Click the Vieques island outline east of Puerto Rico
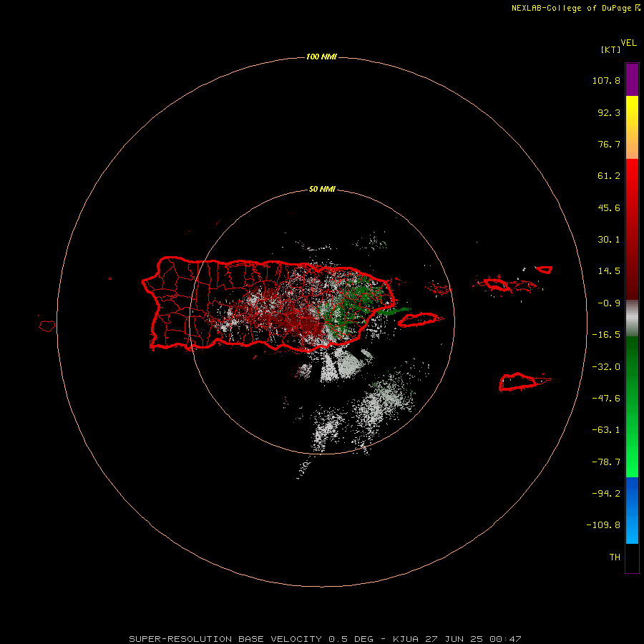 [419, 320]
